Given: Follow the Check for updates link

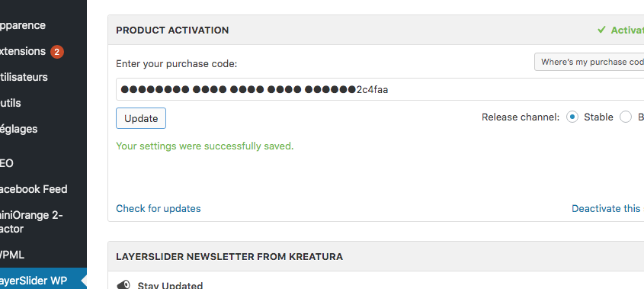Looking at the screenshot, I should [x=159, y=208].
